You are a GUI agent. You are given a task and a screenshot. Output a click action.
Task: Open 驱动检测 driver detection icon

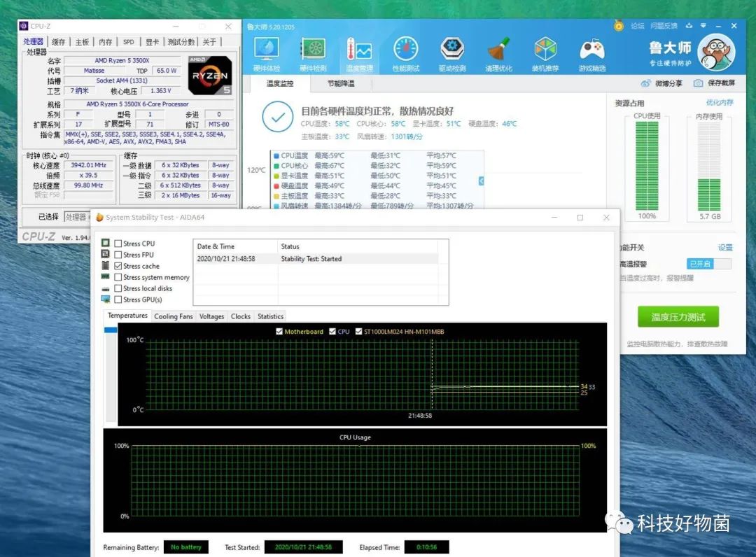452,54
